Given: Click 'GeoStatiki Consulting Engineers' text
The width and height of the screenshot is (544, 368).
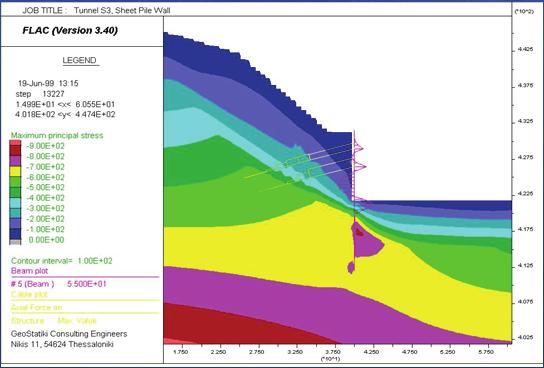Looking at the screenshot, I should [x=69, y=334].
